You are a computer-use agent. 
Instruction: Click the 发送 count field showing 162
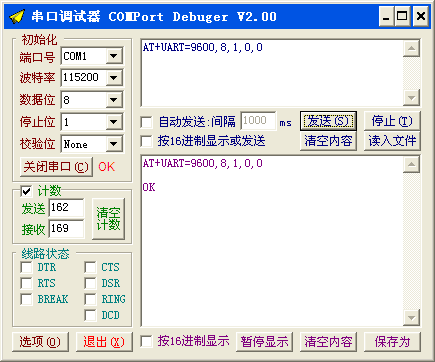(x=66, y=208)
